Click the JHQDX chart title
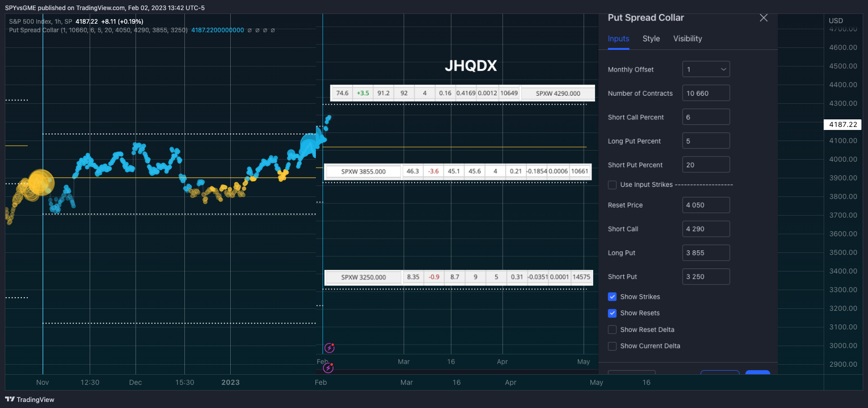This screenshot has height=408, width=868. tap(471, 65)
